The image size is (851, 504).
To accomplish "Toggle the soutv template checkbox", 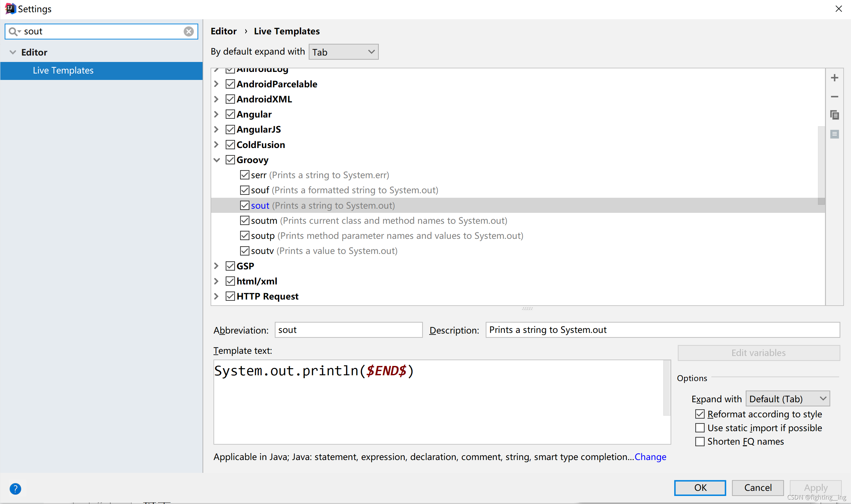I will point(245,251).
